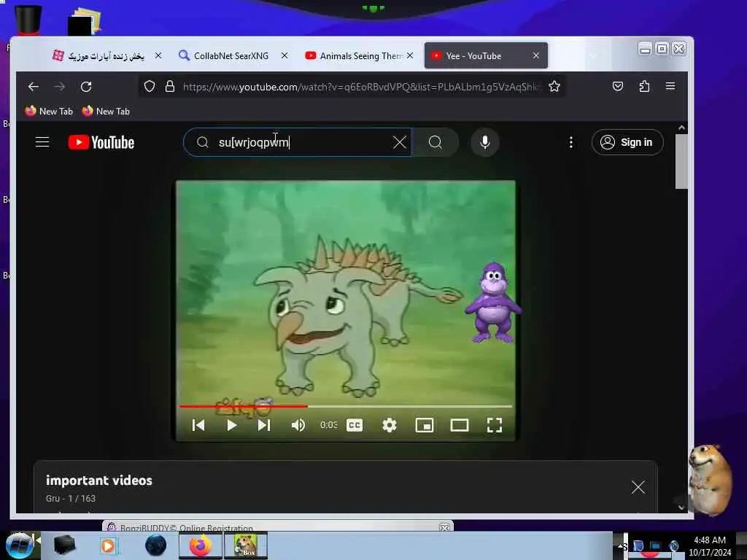Viewport: 747px width, 560px height.
Task: Enter fullscreen video mode
Action: (x=495, y=425)
